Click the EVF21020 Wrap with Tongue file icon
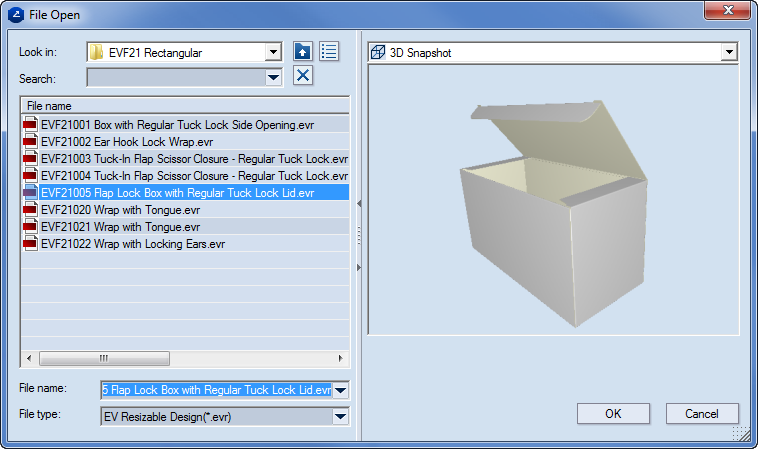758x449 pixels. click(x=30, y=210)
